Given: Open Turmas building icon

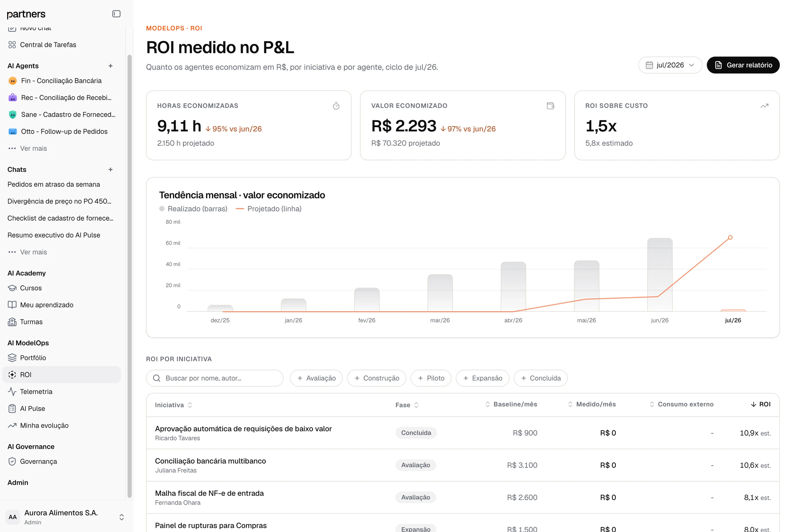Looking at the screenshot, I should click(12, 322).
